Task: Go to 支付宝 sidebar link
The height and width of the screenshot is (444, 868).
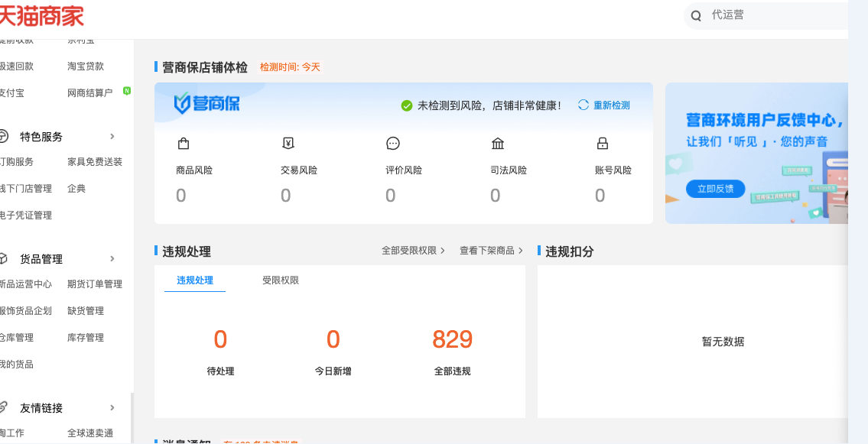Action: coord(12,93)
